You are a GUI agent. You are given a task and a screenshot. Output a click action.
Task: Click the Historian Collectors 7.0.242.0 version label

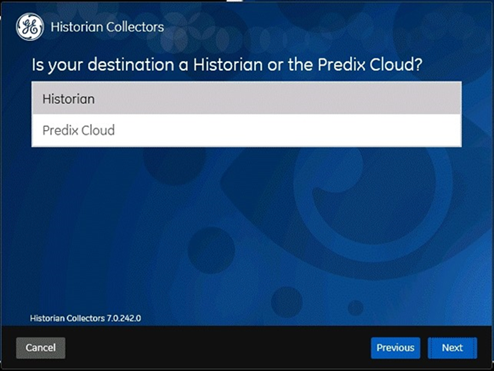[85, 318]
